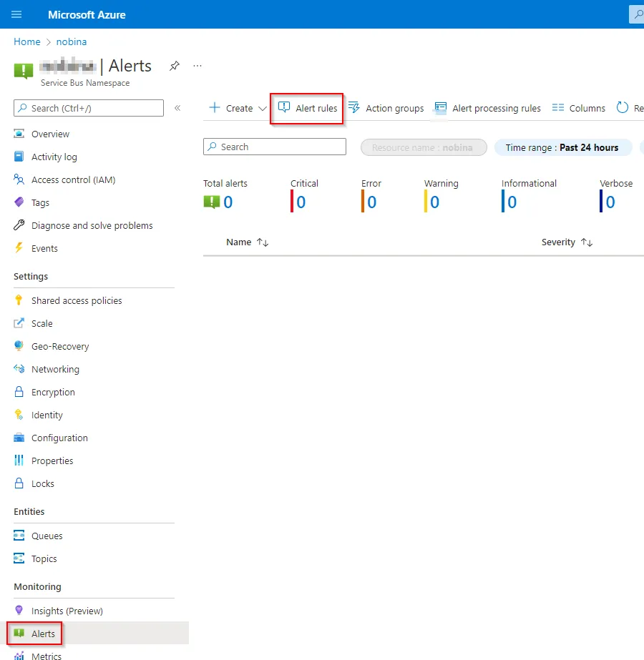The height and width of the screenshot is (660, 644).
Task: Click the Total alerts count
Action: pyautogui.click(x=228, y=202)
